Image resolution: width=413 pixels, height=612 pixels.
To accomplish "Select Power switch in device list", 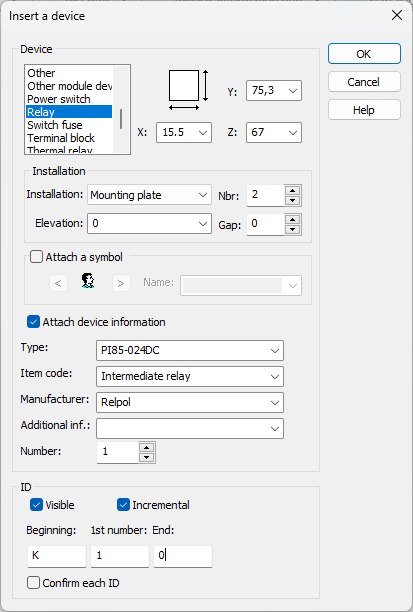I will [59, 99].
